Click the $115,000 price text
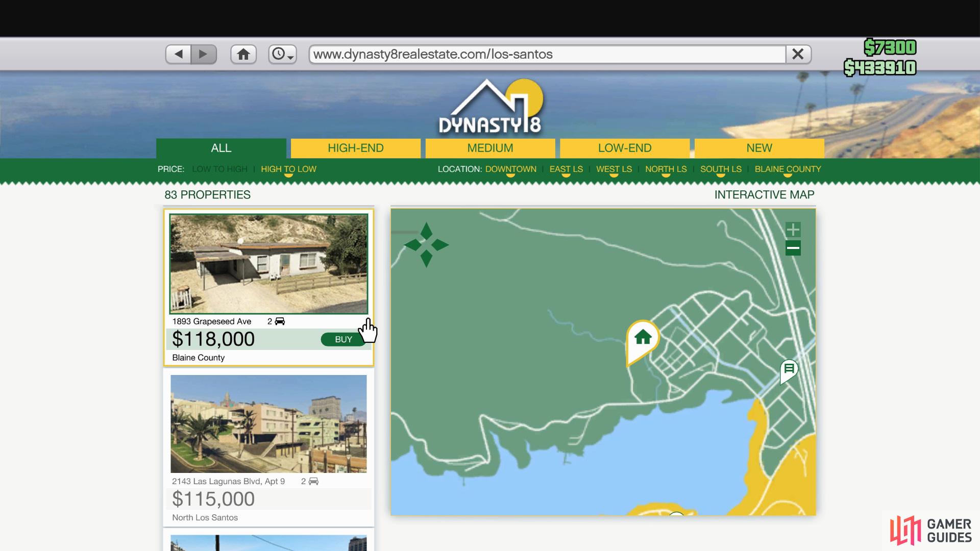980x551 pixels. (x=213, y=499)
